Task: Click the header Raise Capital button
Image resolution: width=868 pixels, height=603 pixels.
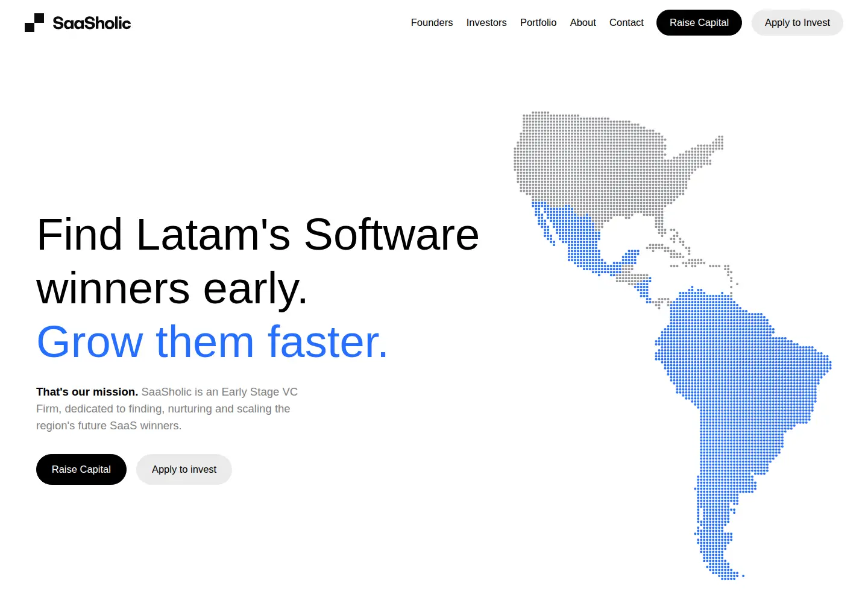Action: [699, 22]
